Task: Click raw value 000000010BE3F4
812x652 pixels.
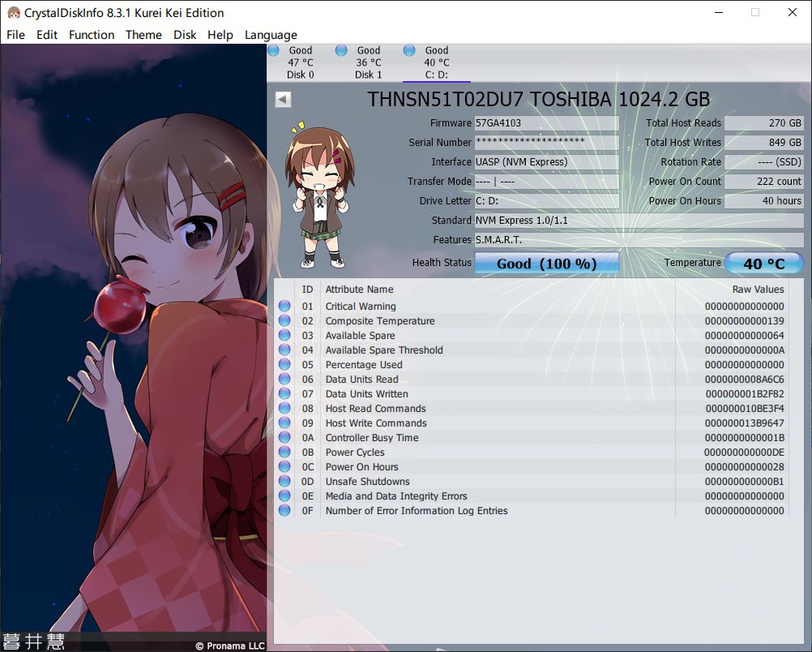Action: (x=745, y=409)
